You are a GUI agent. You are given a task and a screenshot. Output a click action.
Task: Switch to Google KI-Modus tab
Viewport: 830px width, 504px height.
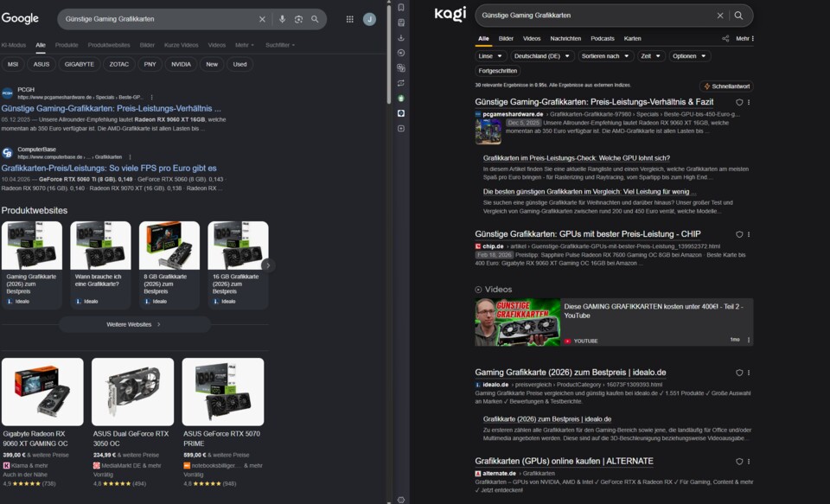[13, 45]
